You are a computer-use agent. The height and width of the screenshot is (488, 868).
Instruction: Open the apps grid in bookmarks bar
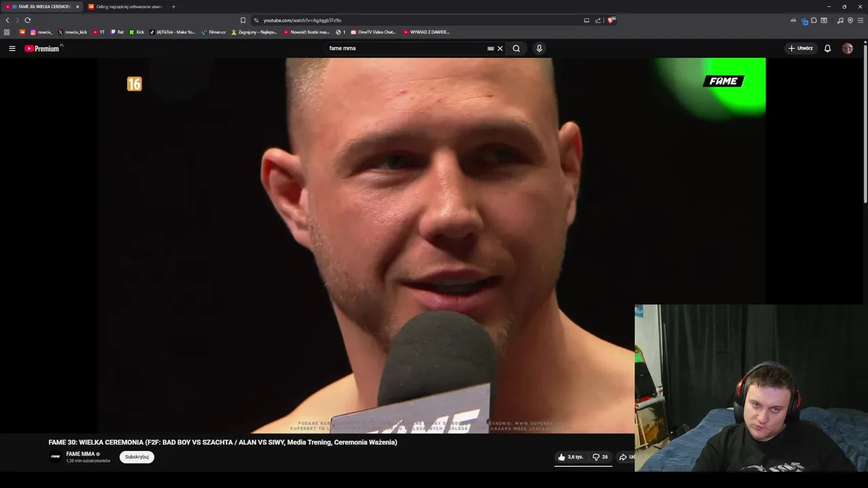(x=7, y=32)
